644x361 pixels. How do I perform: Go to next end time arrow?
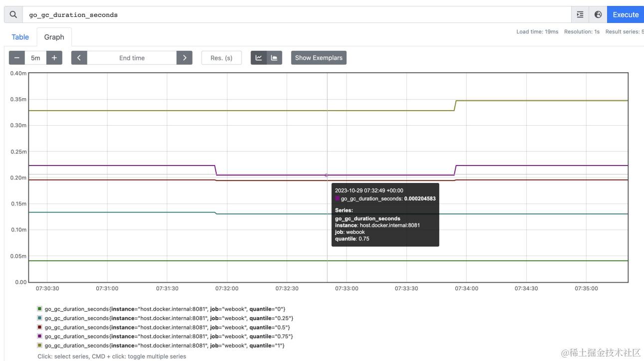point(184,58)
